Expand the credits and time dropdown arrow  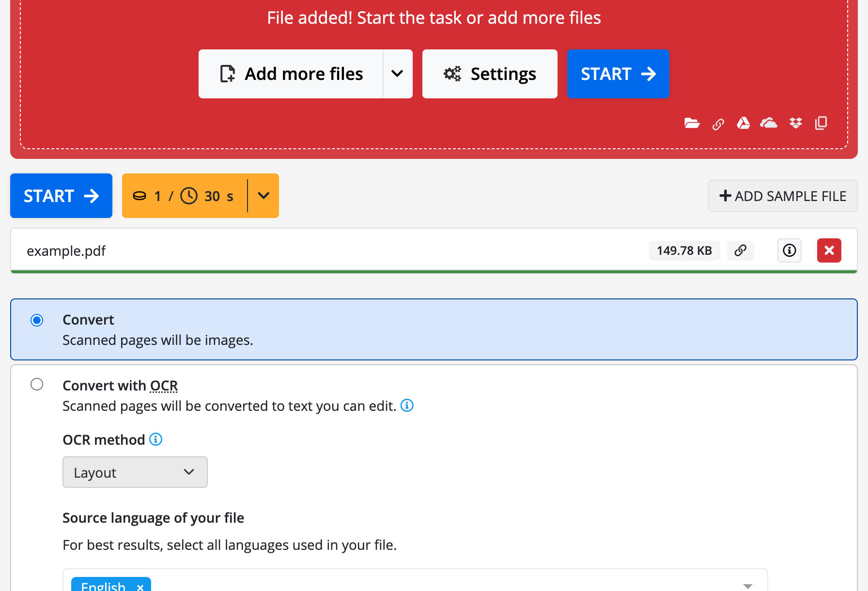click(263, 196)
